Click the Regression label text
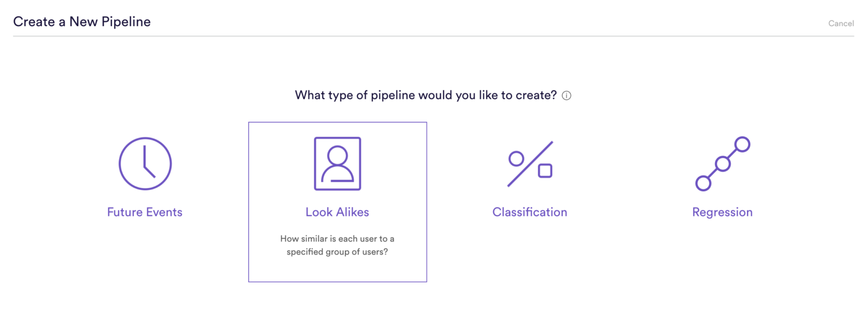 point(722,212)
